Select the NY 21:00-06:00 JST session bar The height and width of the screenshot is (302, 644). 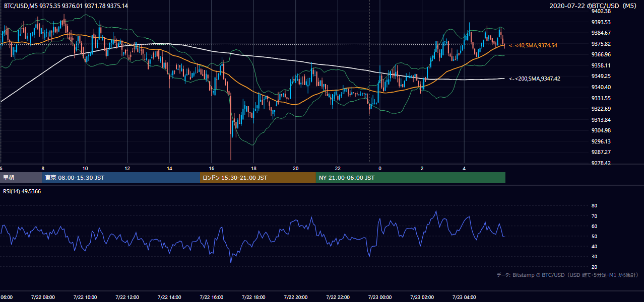click(411, 178)
